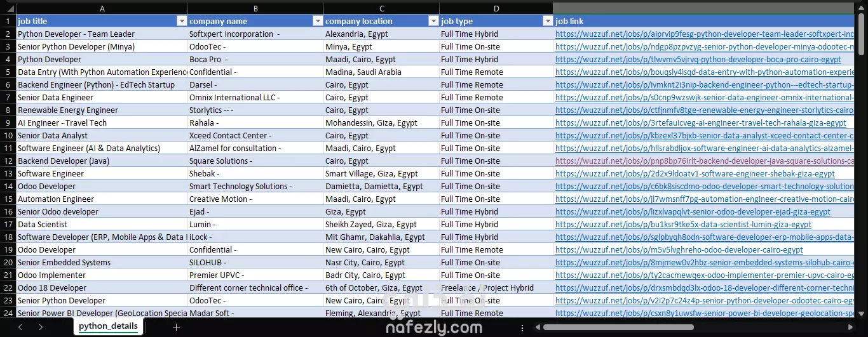
Task: Click the cell 'Smart Technology Solutions -'
Action: click(255, 186)
